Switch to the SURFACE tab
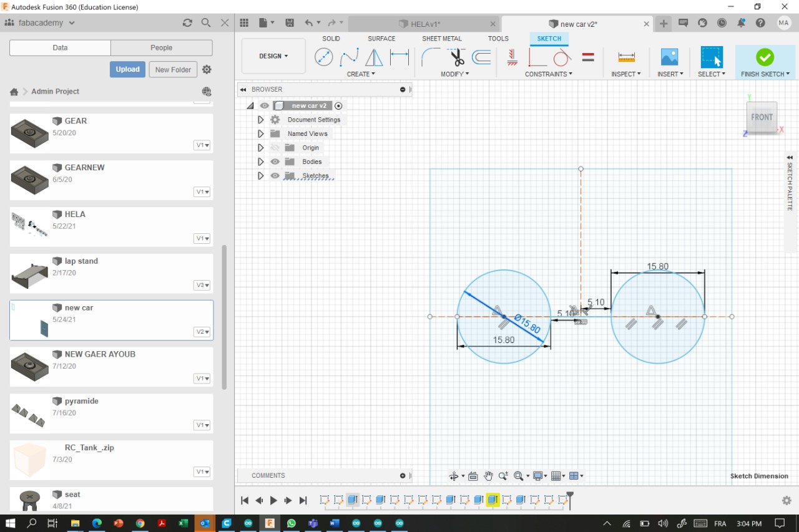This screenshot has width=799, height=532. (x=381, y=39)
